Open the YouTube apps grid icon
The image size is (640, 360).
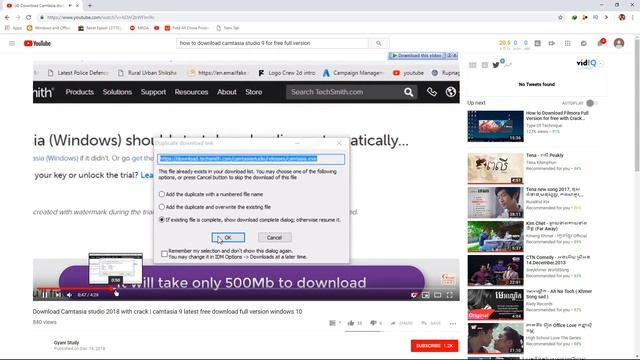click(x=568, y=43)
